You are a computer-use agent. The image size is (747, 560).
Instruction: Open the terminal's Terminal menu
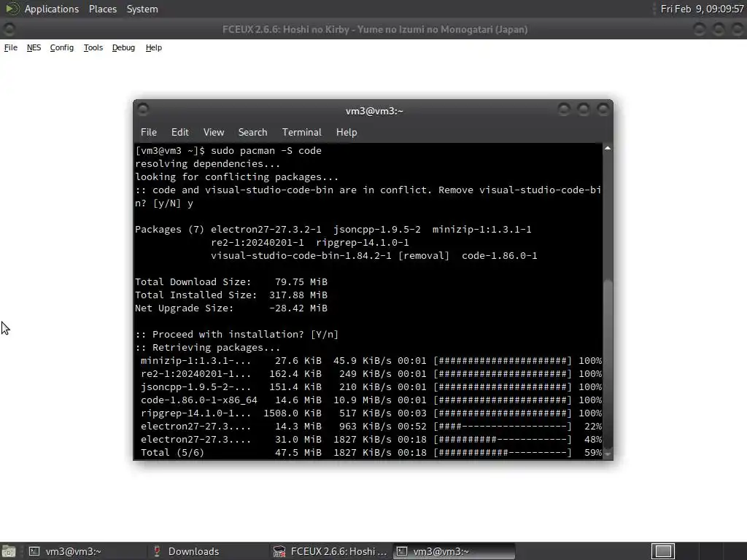click(301, 133)
